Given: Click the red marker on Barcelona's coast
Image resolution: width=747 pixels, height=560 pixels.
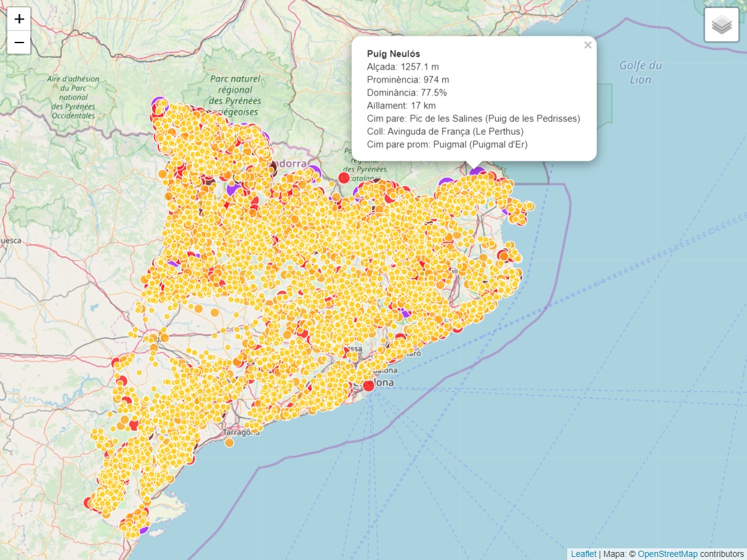Looking at the screenshot, I should click(368, 385).
